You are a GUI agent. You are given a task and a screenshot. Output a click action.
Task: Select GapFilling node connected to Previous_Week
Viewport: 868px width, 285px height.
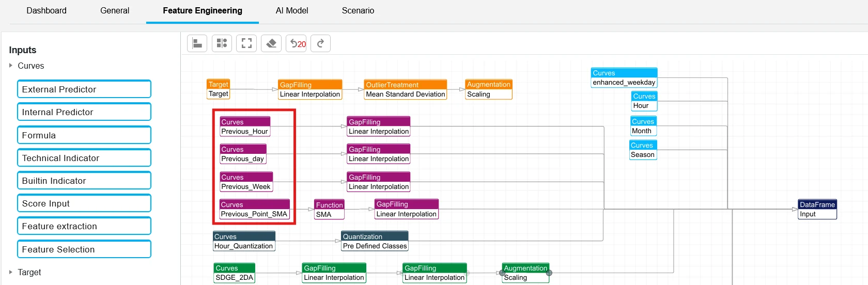[x=379, y=182]
